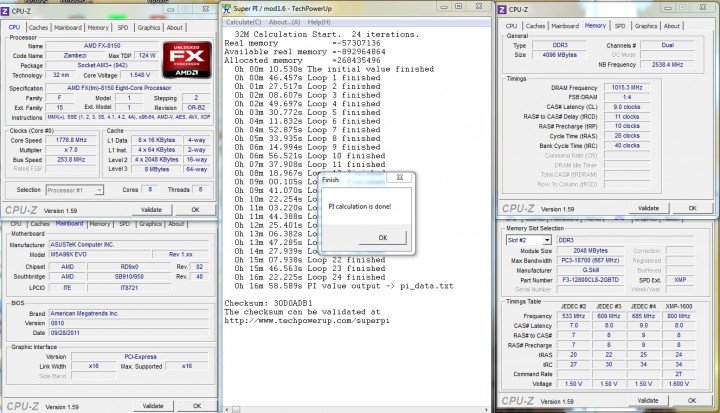
Task: Select Caches tab in top-right CPU-Z window
Action: pos(535,26)
